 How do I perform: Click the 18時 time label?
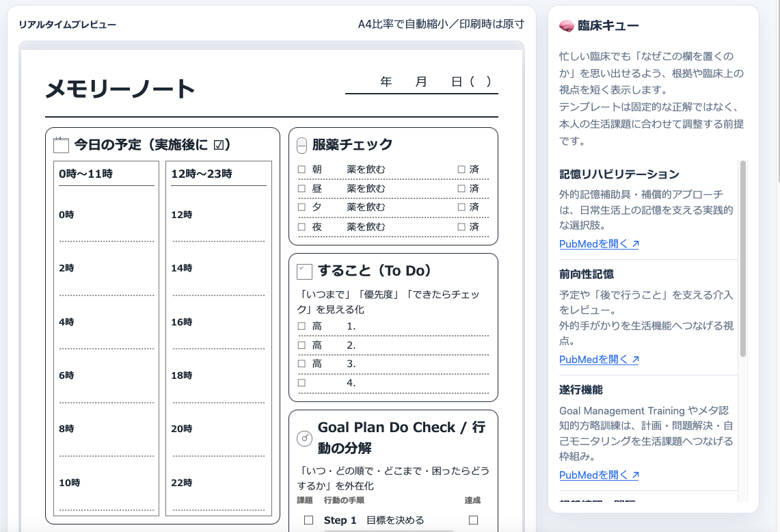click(182, 375)
